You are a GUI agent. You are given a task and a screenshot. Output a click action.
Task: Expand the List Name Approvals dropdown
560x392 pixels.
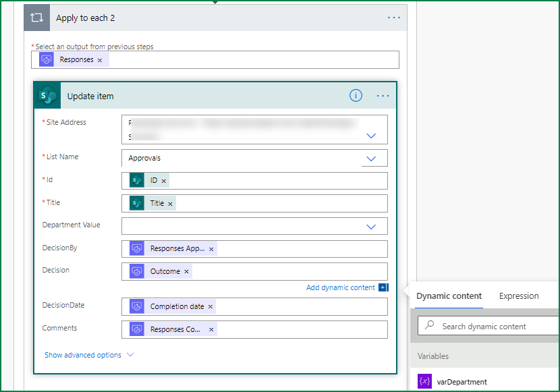click(x=371, y=159)
